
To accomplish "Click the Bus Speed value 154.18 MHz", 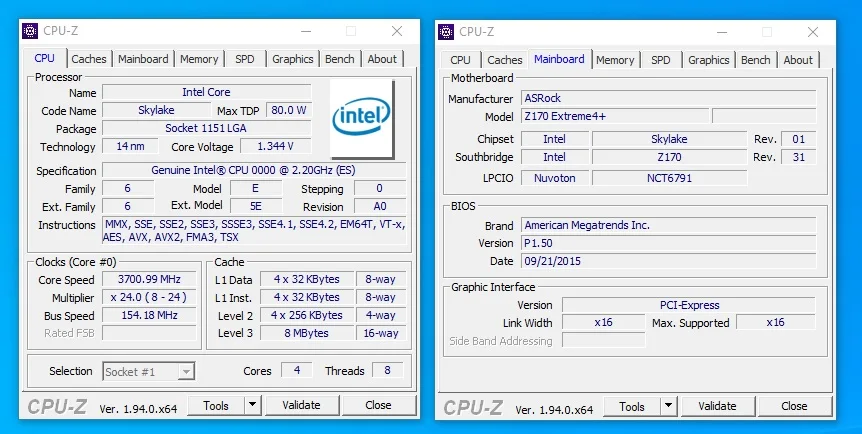I will click(149, 315).
